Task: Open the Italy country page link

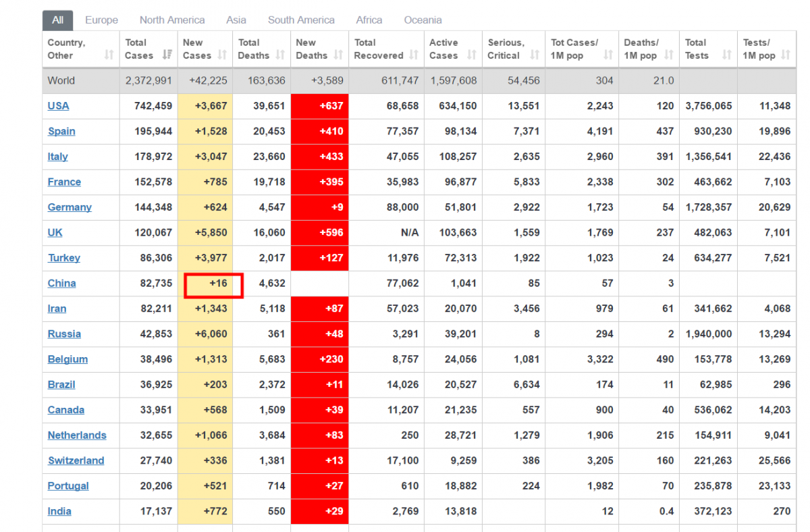Action: point(57,157)
